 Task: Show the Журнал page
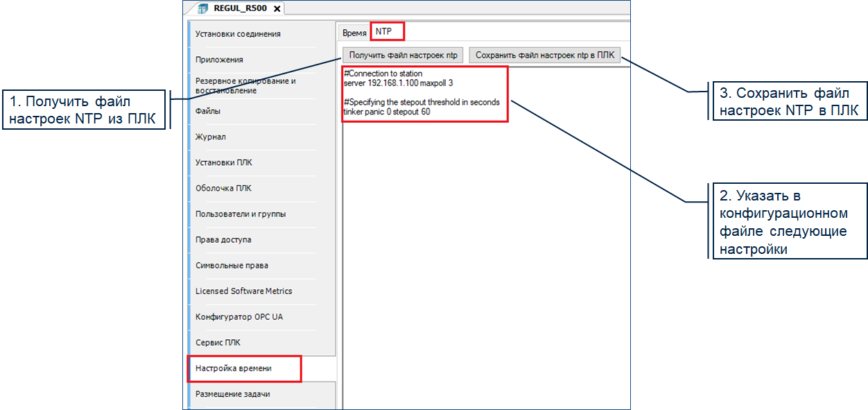tap(210, 137)
